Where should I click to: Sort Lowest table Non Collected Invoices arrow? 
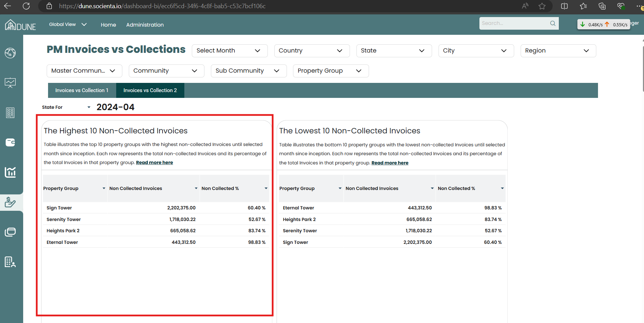432,188
